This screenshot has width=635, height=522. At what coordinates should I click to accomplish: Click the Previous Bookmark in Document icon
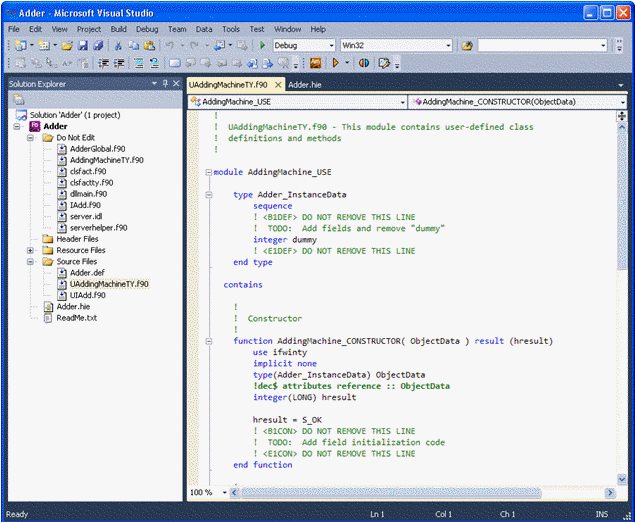252,63
